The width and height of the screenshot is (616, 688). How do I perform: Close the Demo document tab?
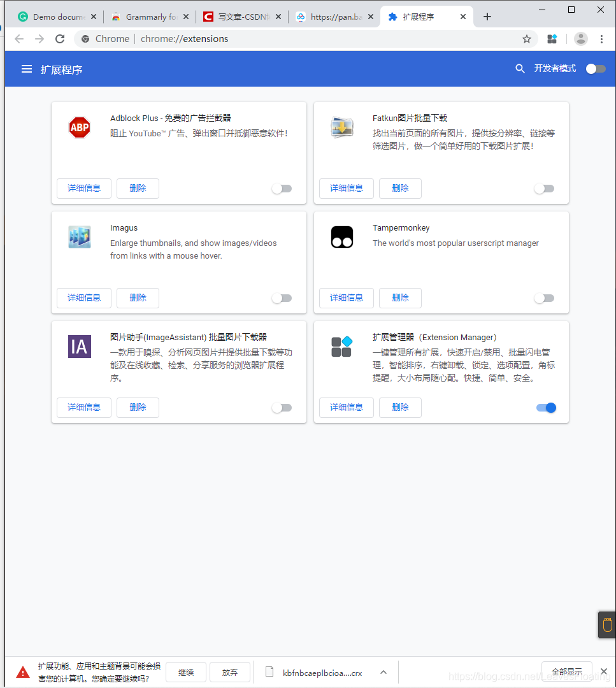point(94,17)
